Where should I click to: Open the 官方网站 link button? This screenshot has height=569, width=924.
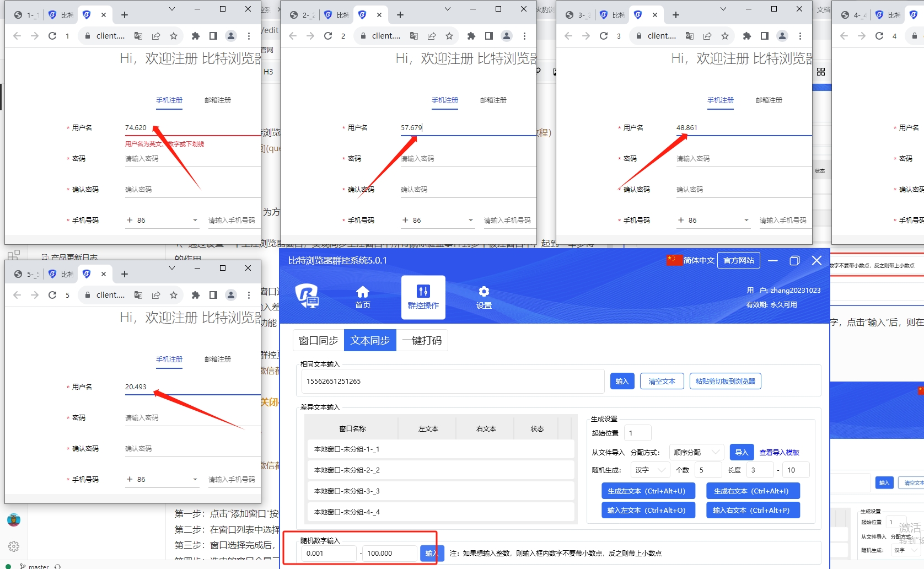739,260
